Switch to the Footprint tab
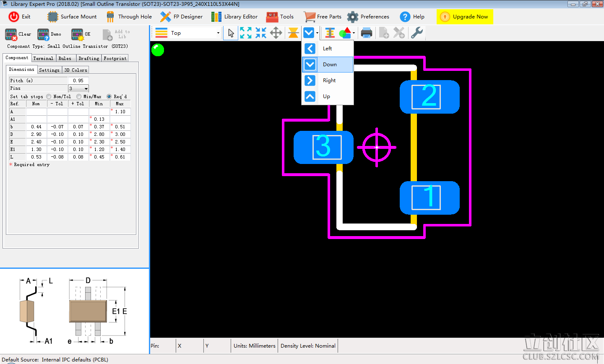Image resolution: width=604 pixels, height=364 pixels. (x=115, y=58)
